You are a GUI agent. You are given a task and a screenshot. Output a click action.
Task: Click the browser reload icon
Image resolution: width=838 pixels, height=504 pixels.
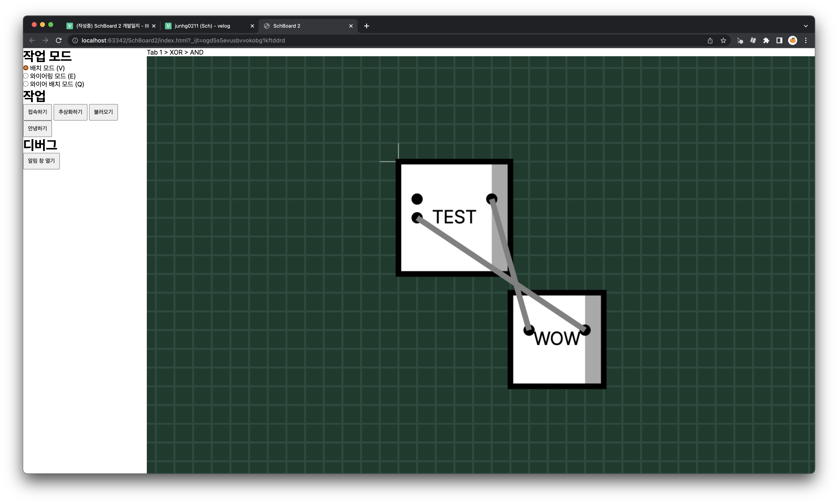(58, 40)
